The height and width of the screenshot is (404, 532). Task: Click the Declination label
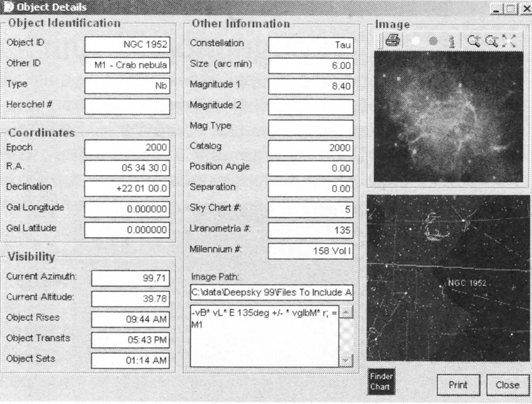click(29, 187)
